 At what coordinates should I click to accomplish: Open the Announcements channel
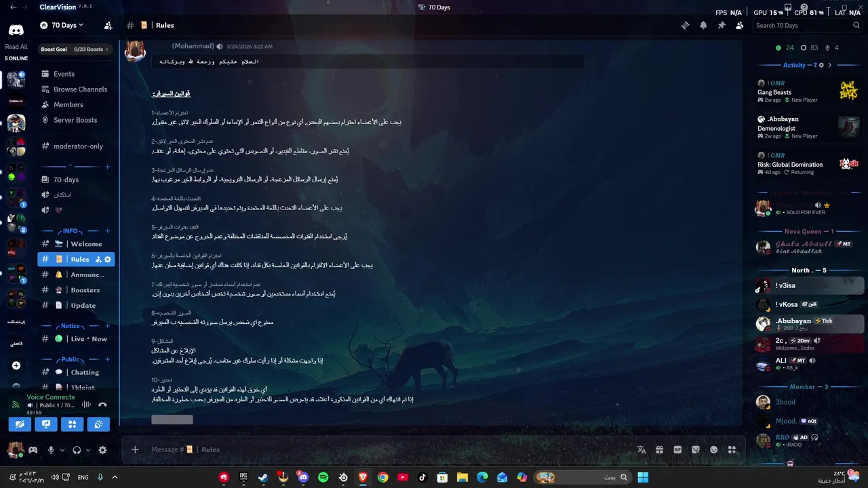click(x=76, y=274)
